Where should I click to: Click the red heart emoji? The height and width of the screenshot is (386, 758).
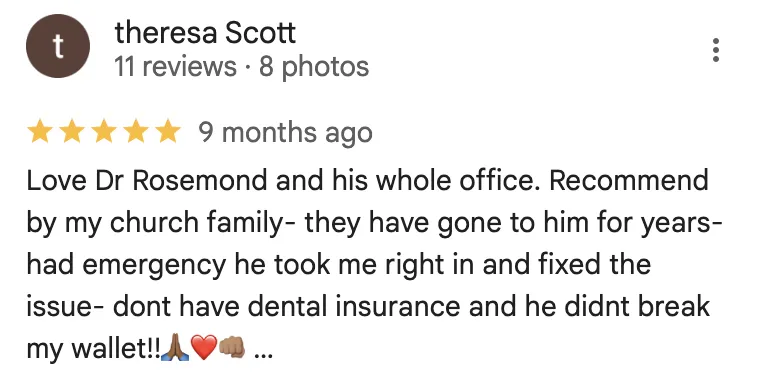click(204, 348)
